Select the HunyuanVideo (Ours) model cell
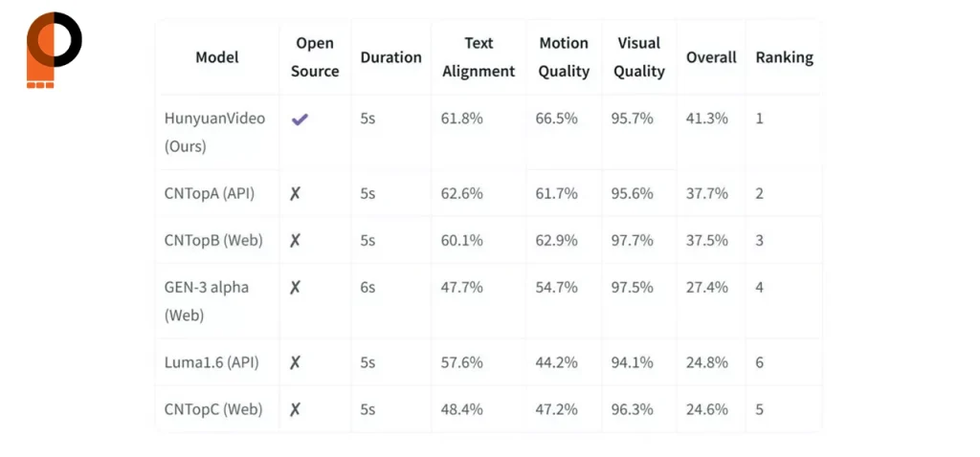 pyautogui.click(x=214, y=132)
